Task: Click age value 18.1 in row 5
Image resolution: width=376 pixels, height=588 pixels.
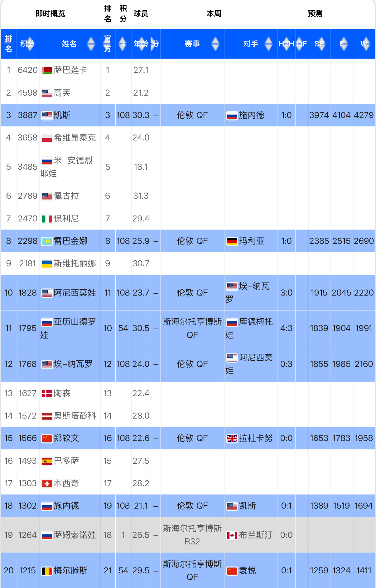Action: coord(141,167)
